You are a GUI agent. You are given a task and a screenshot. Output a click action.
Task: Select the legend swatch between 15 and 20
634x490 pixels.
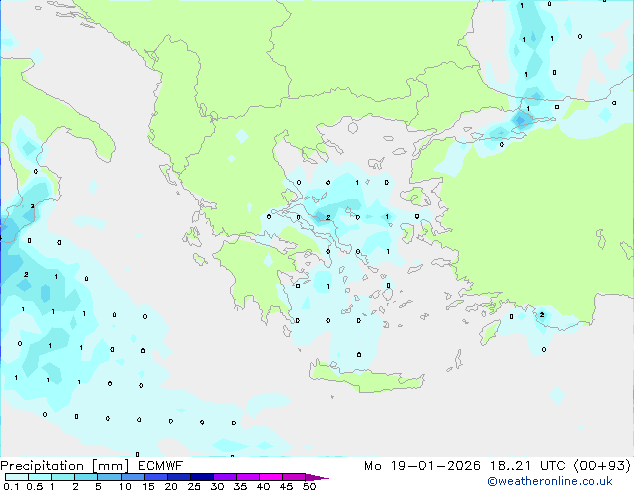pos(156,477)
